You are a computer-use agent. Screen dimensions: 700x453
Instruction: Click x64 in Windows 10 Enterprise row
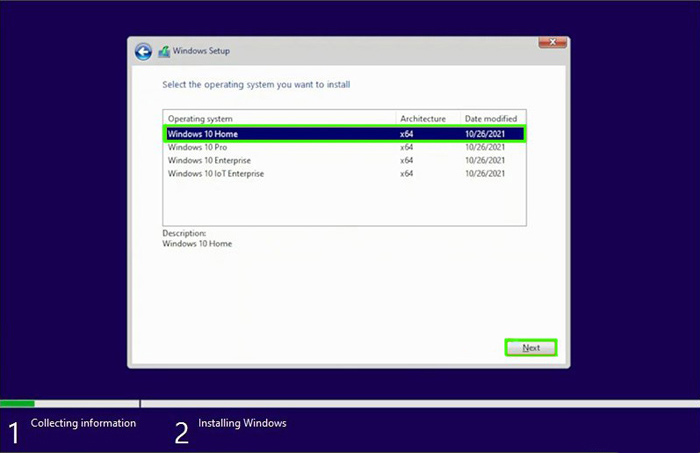(406, 160)
